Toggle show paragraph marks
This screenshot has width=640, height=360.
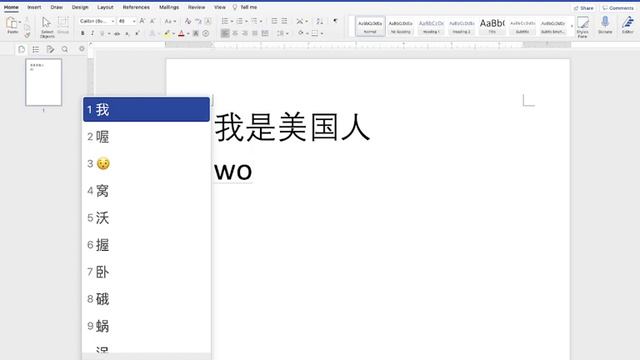click(336, 21)
